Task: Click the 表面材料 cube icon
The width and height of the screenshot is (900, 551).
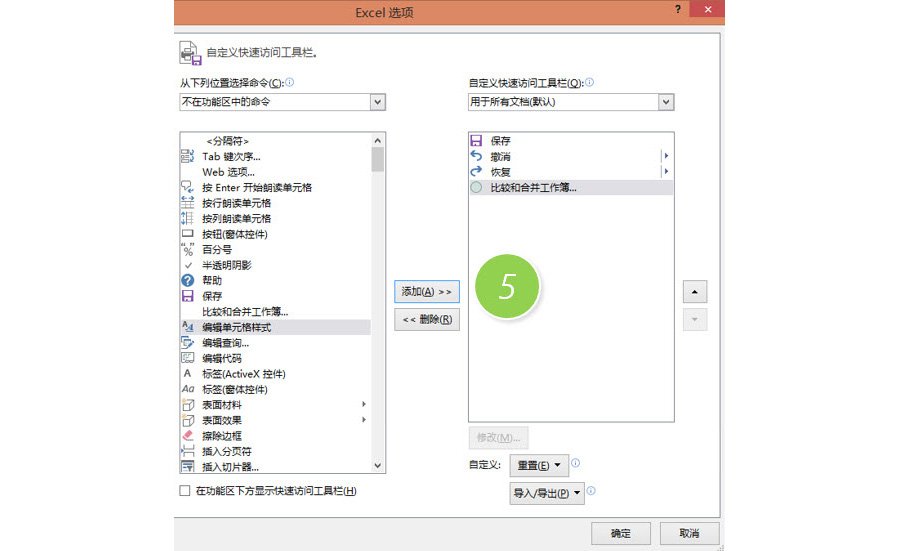Action: coord(188,404)
